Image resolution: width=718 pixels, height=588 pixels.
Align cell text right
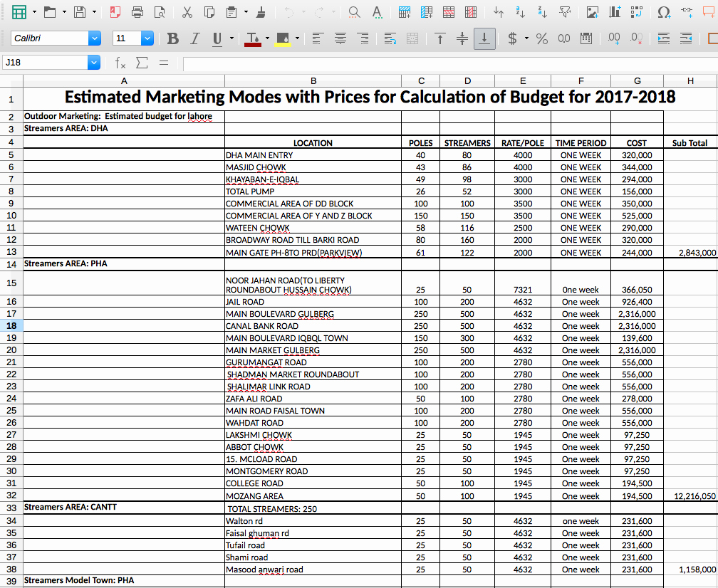pyautogui.click(x=363, y=39)
